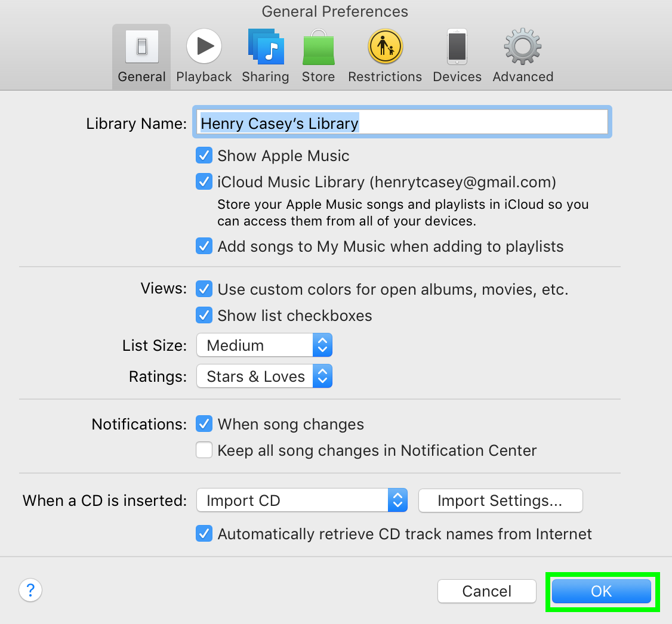Uncheck Show list checkboxes
Viewport: 672px width, 624px height.
click(x=204, y=315)
